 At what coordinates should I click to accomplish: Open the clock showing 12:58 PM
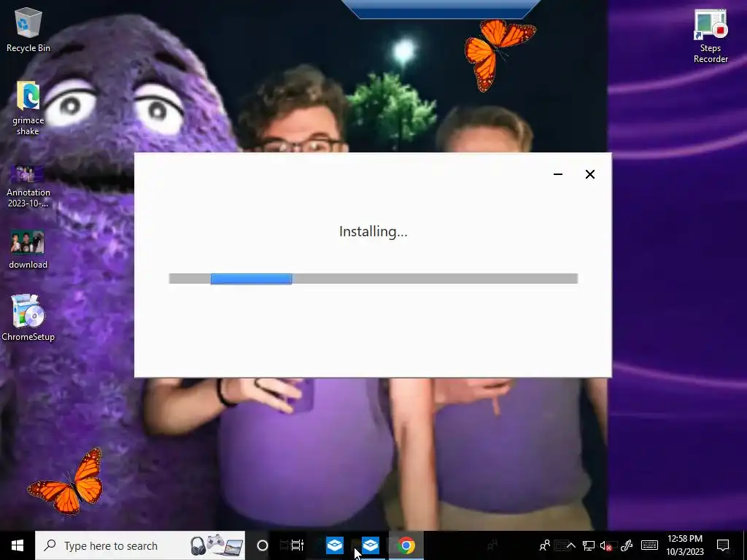point(684,545)
